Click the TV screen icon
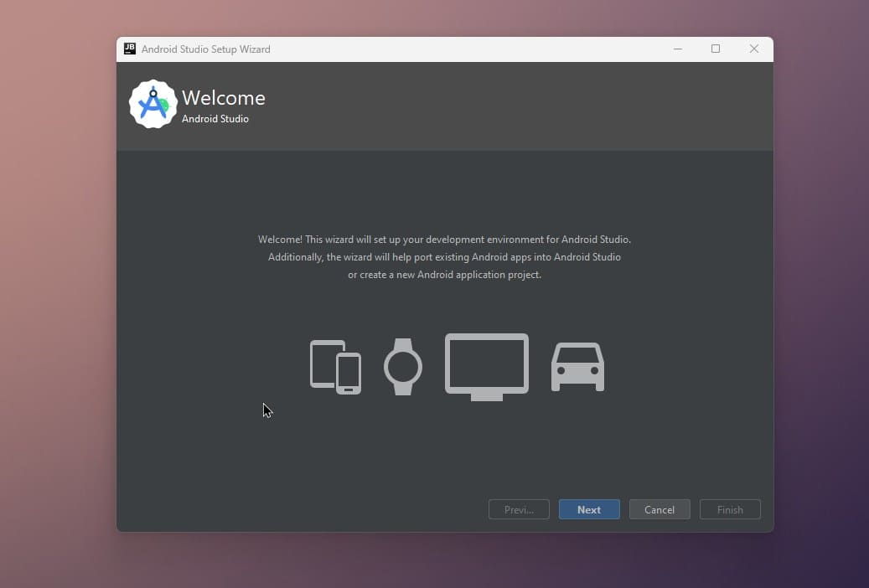 pyautogui.click(x=487, y=367)
